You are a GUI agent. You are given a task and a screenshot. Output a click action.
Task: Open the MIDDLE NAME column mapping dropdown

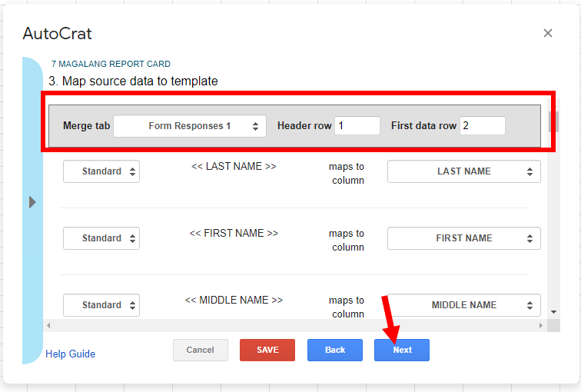[464, 305]
